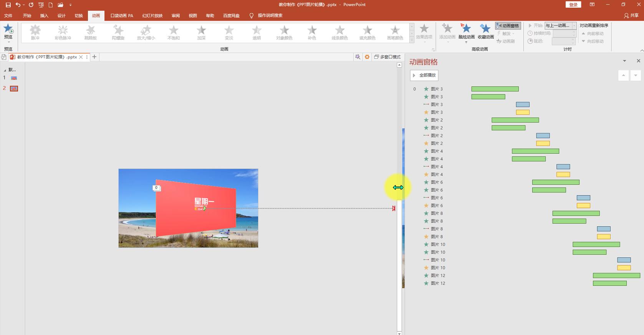The width and height of the screenshot is (644, 335).
Task: Open the 切换 transitions tab
Action: point(79,16)
